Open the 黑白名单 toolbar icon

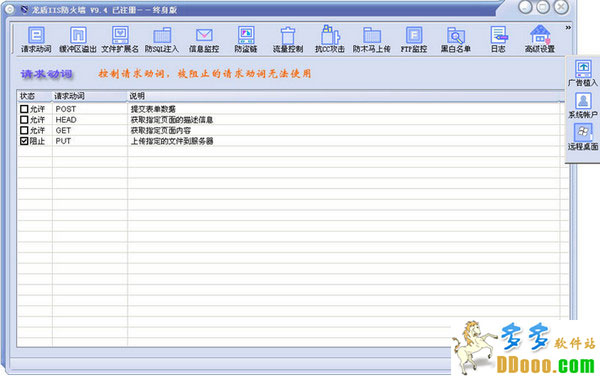click(x=456, y=39)
